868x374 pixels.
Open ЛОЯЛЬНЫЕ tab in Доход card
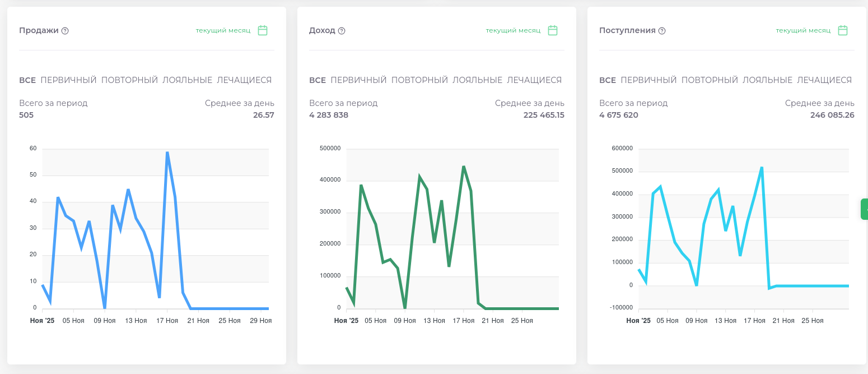click(477, 80)
